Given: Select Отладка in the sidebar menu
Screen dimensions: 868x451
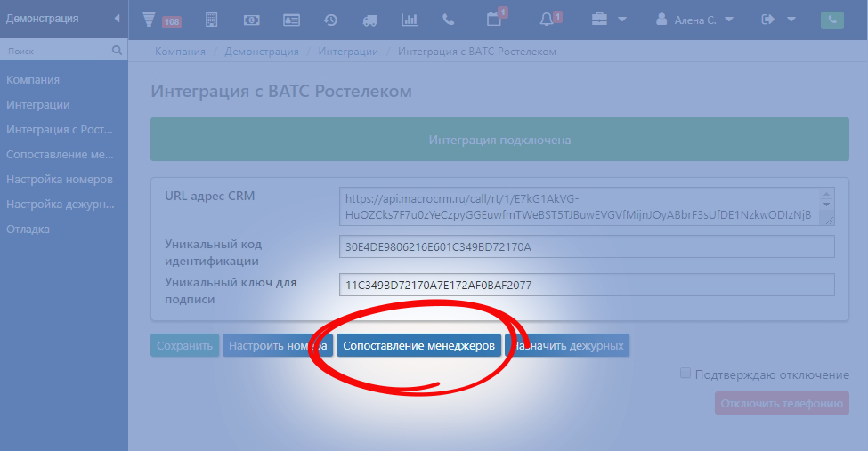Looking at the screenshot, I should [x=28, y=229].
